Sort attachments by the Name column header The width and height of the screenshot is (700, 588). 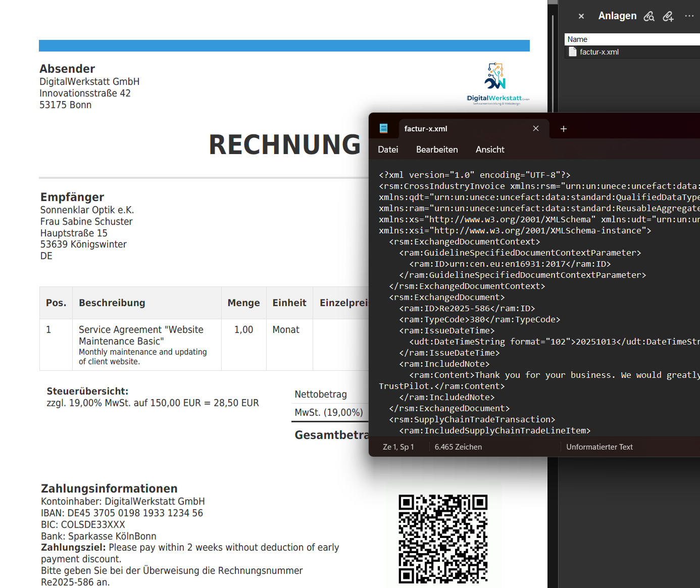click(579, 39)
